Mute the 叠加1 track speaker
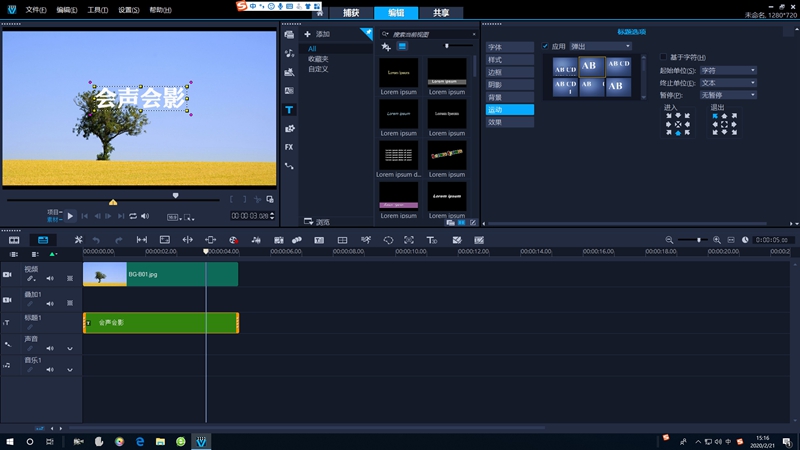The height and width of the screenshot is (450, 800). tap(50, 304)
